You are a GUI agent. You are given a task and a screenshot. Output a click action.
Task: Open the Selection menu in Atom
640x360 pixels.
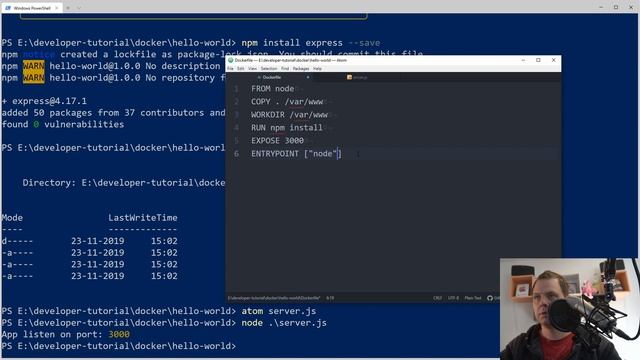click(269, 69)
